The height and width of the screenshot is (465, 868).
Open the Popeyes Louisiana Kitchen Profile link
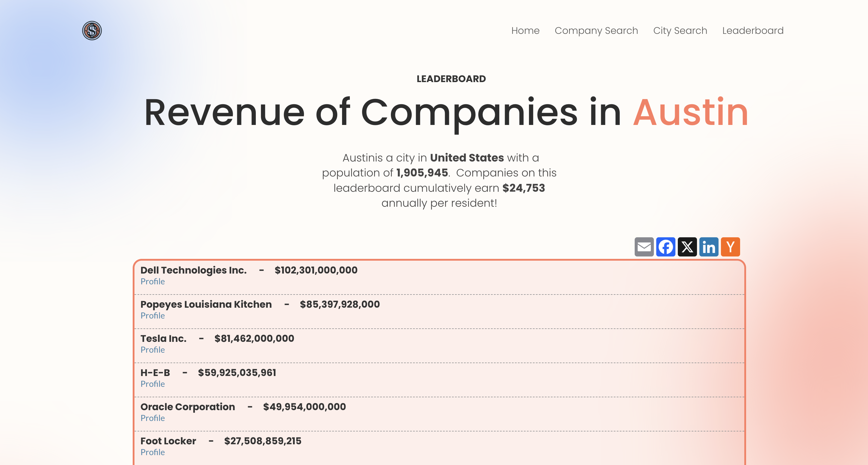pos(153,316)
